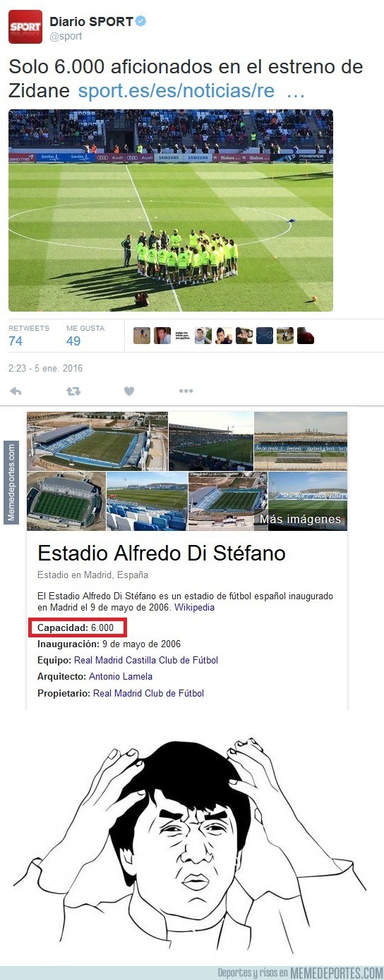This screenshot has height=980, width=384.
Task: Retweet using the retweet arrows icon
Action: pyautogui.click(x=73, y=391)
